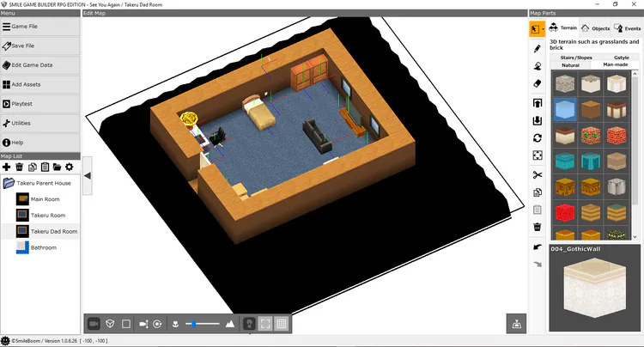Click the camera orbit reset icon
This screenshot has width=644, height=347.
157,324
